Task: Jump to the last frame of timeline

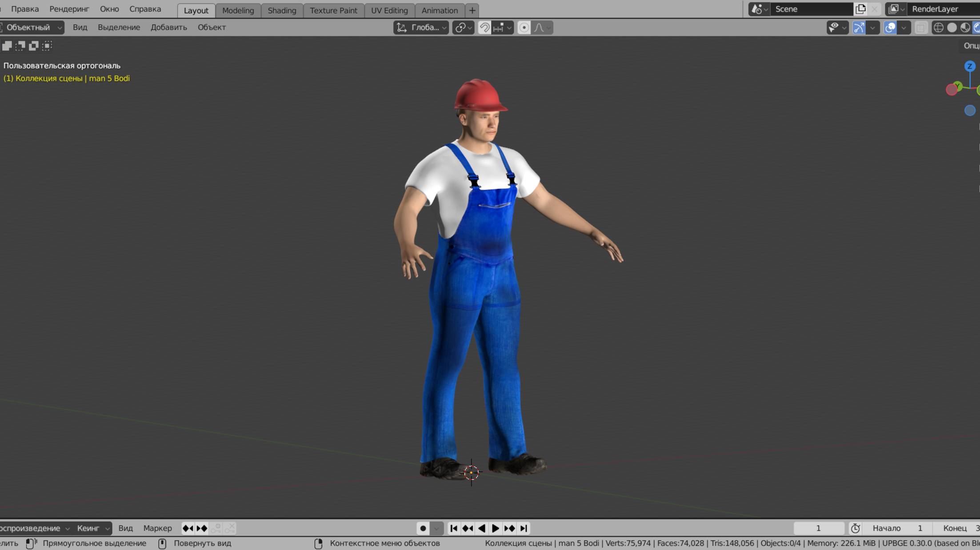Action: click(x=524, y=528)
